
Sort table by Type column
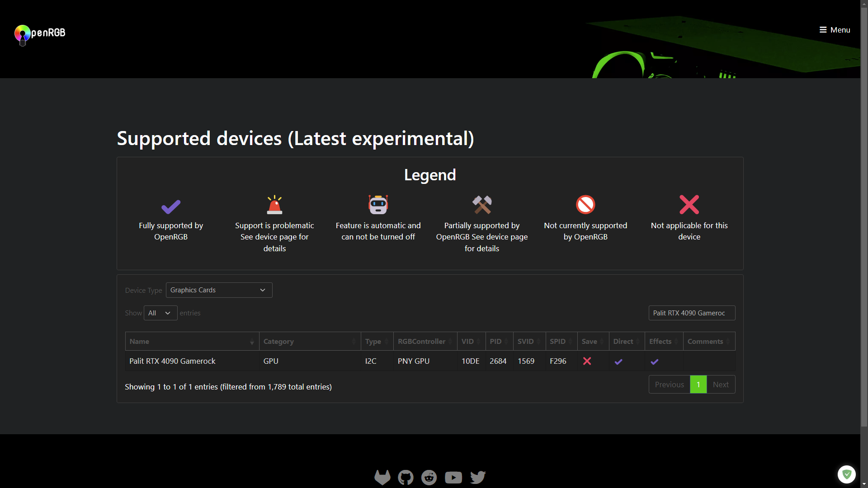click(x=377, y=342)
